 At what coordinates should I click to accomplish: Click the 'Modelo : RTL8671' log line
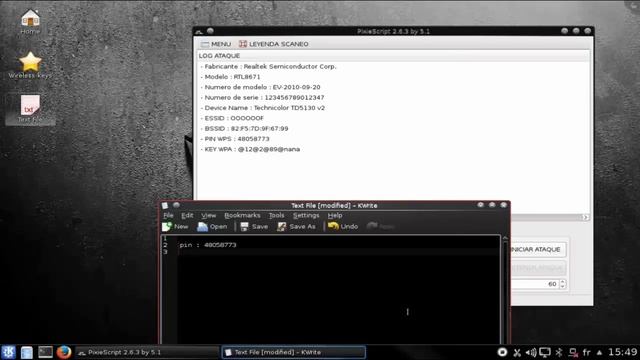point(230,77)
